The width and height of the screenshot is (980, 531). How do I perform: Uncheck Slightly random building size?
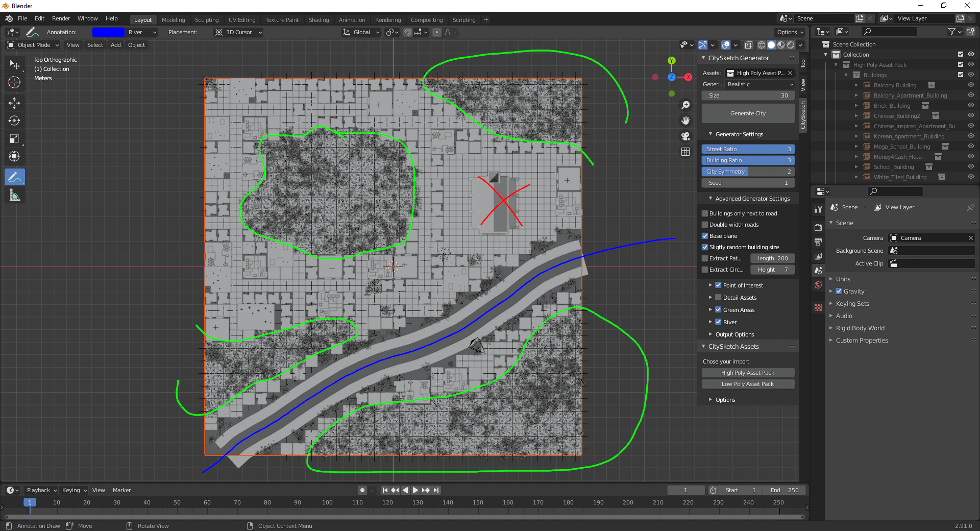[x=705, y=247]
